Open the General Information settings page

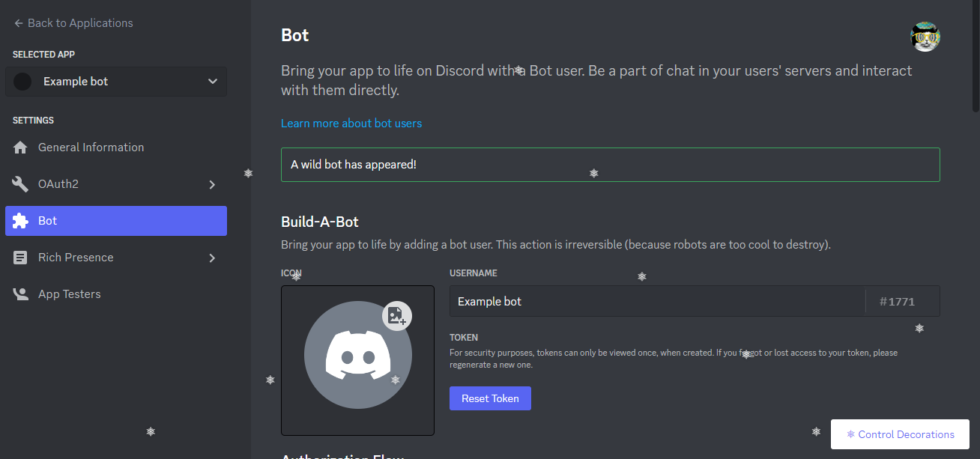[116, 148]
